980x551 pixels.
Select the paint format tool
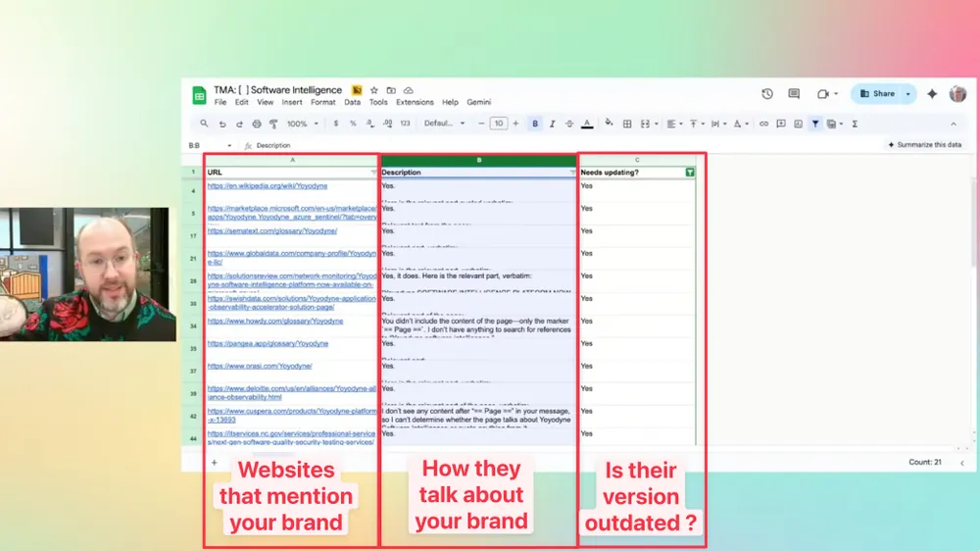(273, 124)
